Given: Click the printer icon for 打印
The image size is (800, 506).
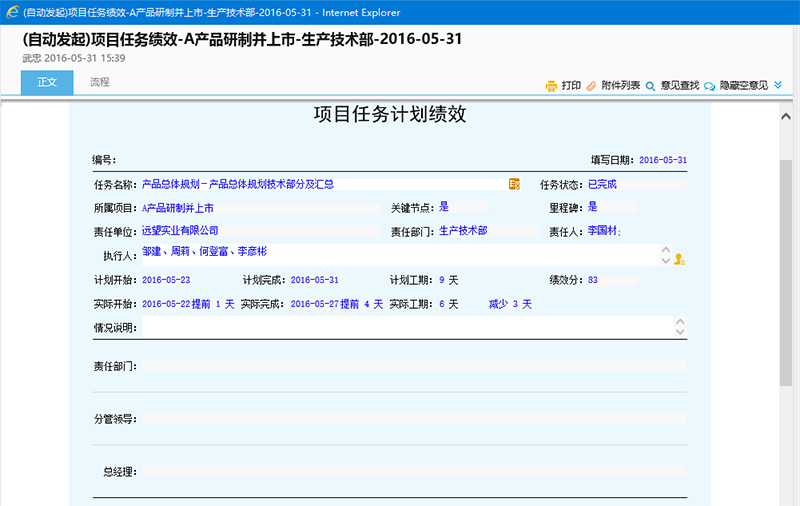Looking at the screenshot, I should pos(551,86).
